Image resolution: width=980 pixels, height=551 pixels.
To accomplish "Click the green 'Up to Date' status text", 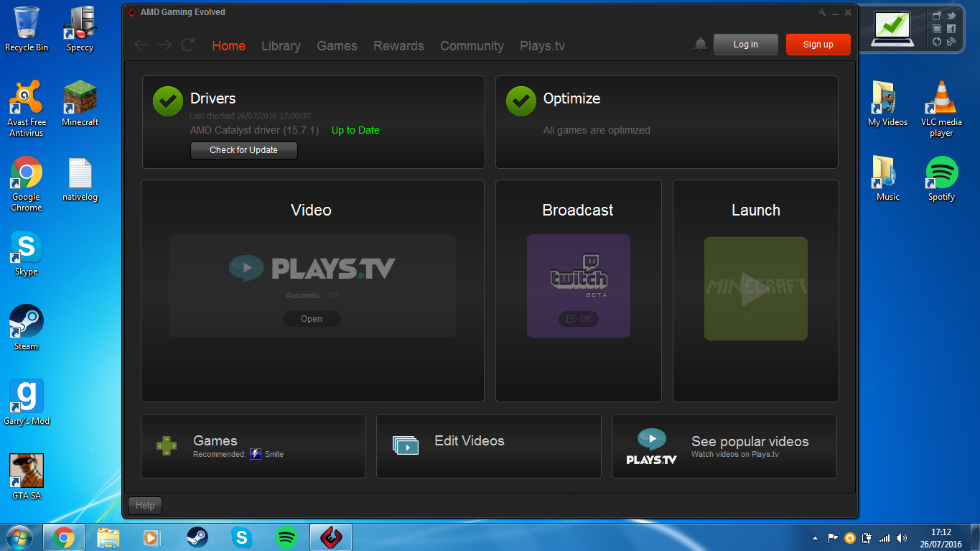I will click(x=355, y=130).
